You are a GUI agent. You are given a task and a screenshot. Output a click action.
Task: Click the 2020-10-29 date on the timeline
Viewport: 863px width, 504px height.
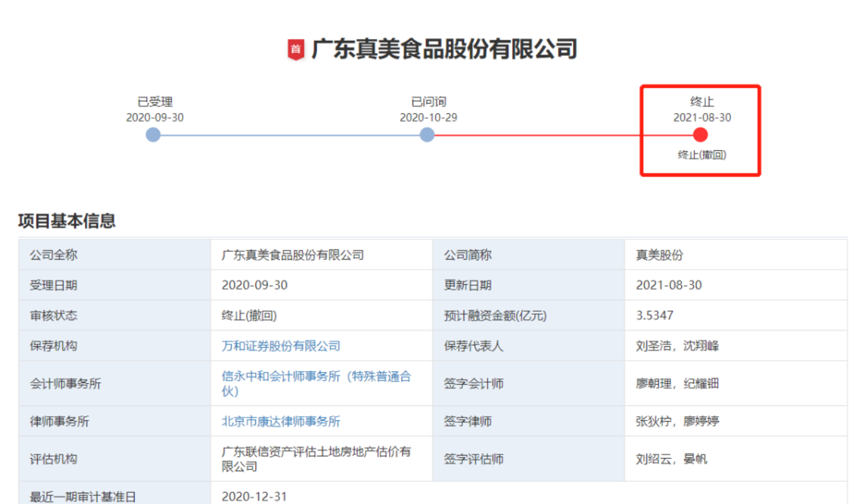click(x=428, y=118)
